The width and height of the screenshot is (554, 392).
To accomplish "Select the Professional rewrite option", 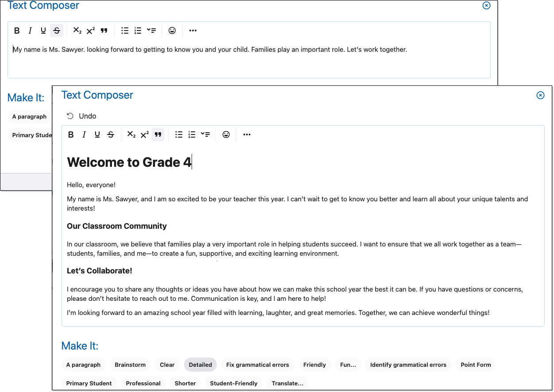I will point(143,383).
